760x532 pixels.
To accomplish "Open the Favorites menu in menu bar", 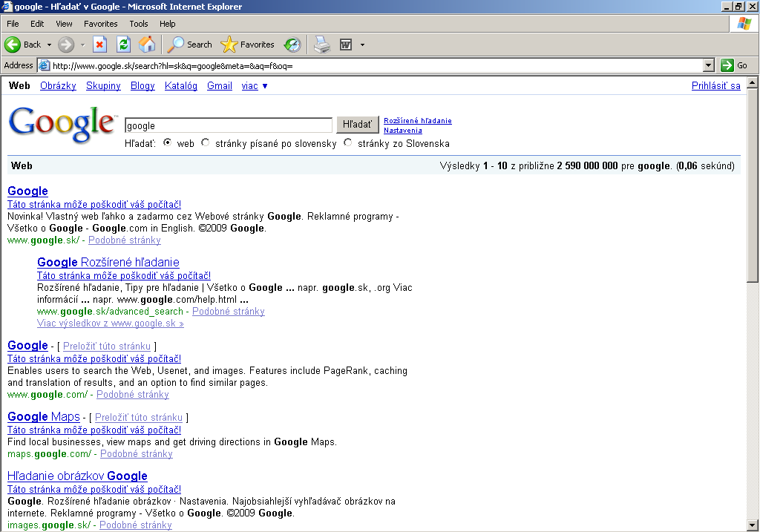I will pyautogui.click(x=100, y=24).
